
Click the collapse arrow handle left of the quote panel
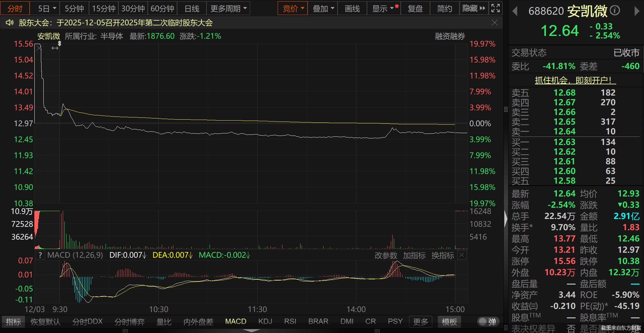(x=506, y=218)
